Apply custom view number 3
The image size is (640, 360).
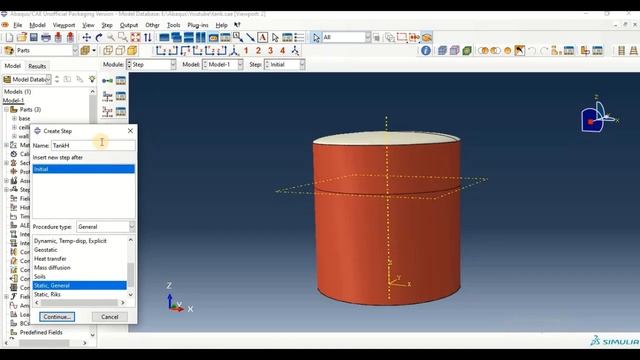point(270,51)
